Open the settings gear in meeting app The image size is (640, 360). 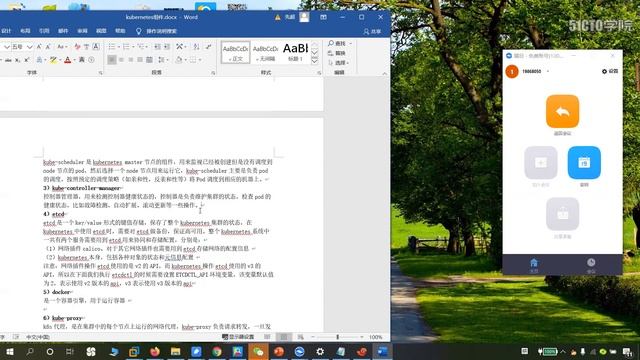tap(610, 71)
